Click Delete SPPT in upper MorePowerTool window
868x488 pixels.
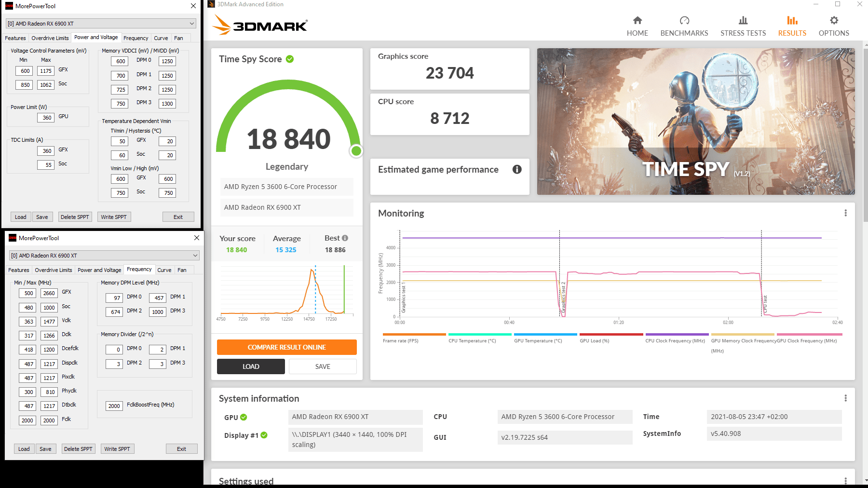(75, 217)
